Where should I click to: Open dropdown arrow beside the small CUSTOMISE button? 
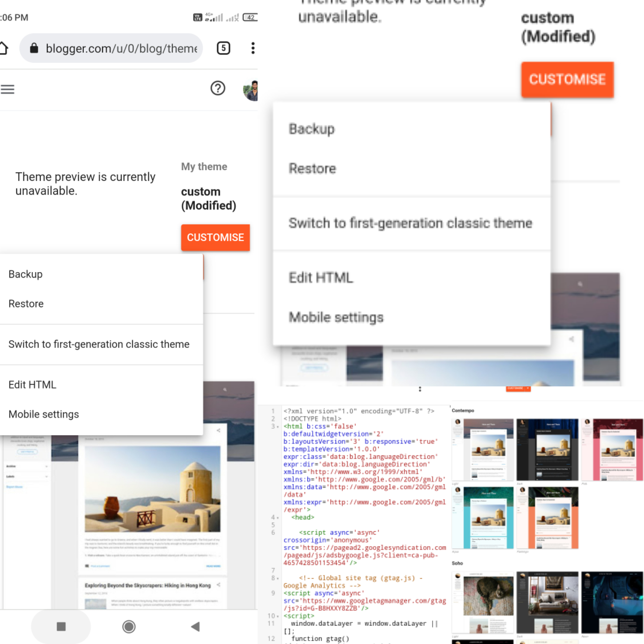click(x=528, y=388)
